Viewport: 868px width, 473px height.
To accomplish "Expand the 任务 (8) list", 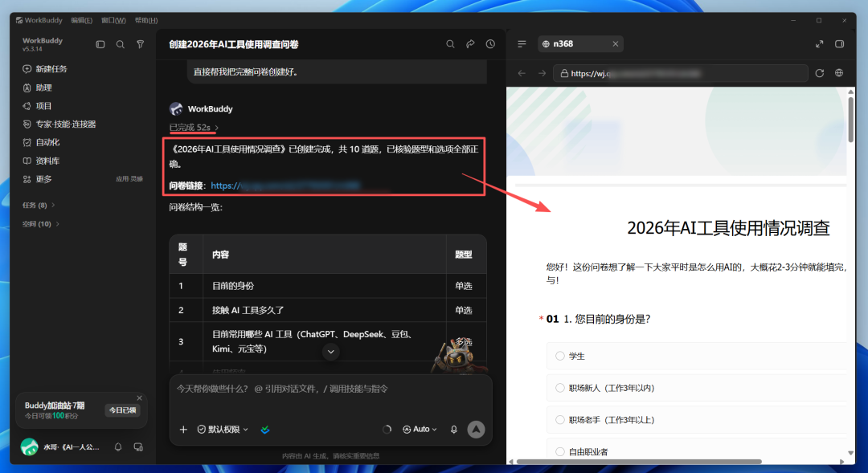I will (x=39, y=206).
